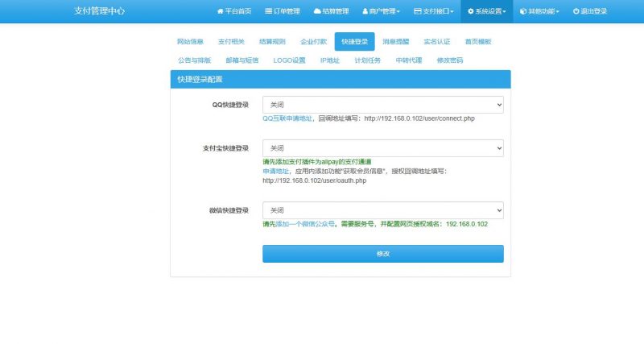Expand the 支付宝快捷登录 select box

point(382,148)
